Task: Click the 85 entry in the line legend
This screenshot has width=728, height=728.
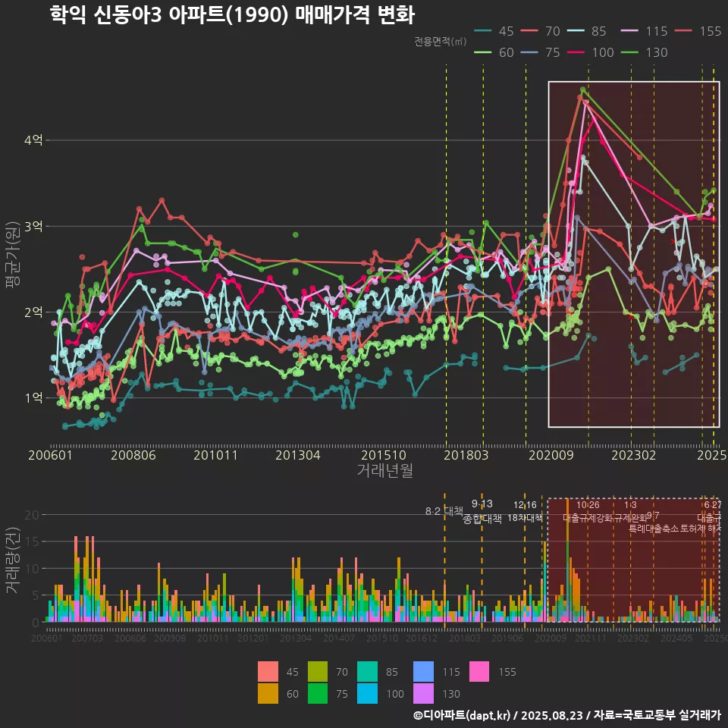Action: pyautogui.click(x=587, y=31)
